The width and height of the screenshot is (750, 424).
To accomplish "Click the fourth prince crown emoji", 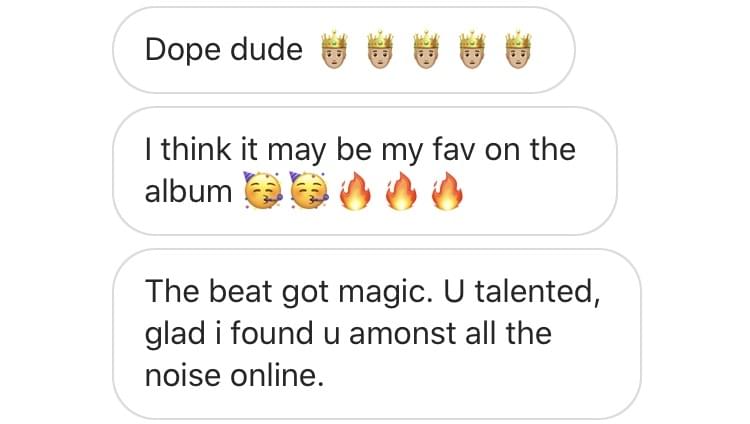I will pos(472,50).
